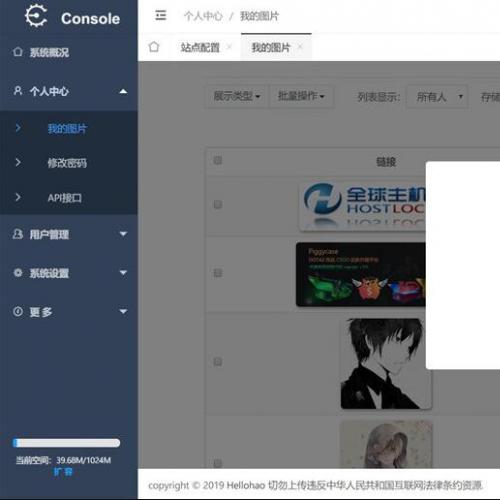The image size is (500, 500).
Task: Click the 扩容 link under storage
Action: tap(63, 472)
